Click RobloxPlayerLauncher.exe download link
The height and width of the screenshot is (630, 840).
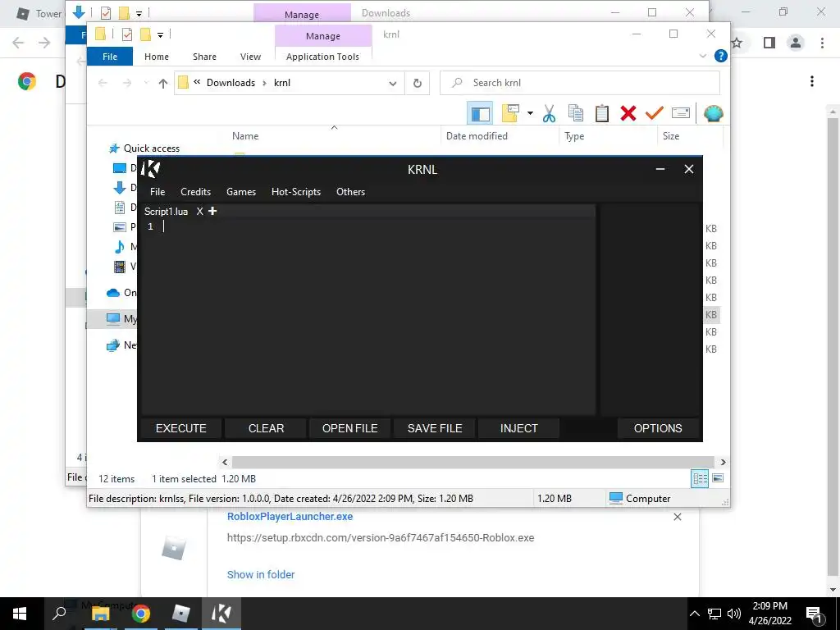[290, 517]
